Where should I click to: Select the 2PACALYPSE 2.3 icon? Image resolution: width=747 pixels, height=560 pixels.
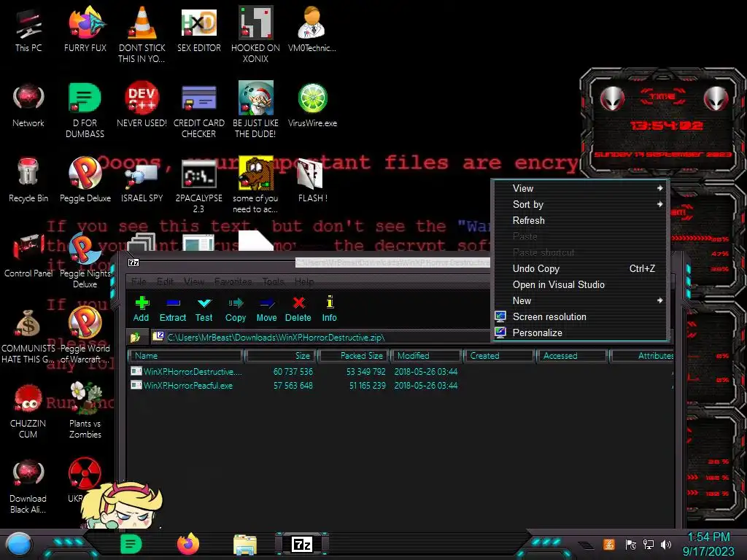tap(198, 186)
